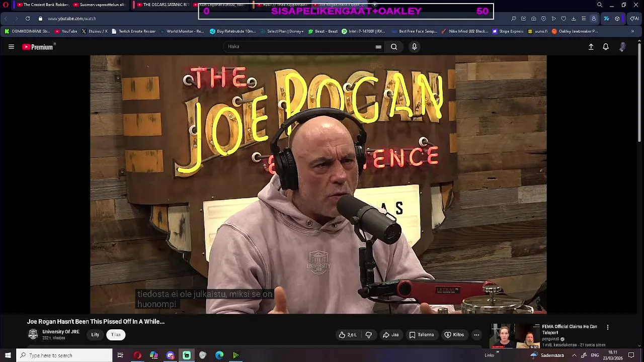Viewport: 644px width, 362px height.
Task: Open ad blocker shield icon in toolbar
Action: pos(543,19)
